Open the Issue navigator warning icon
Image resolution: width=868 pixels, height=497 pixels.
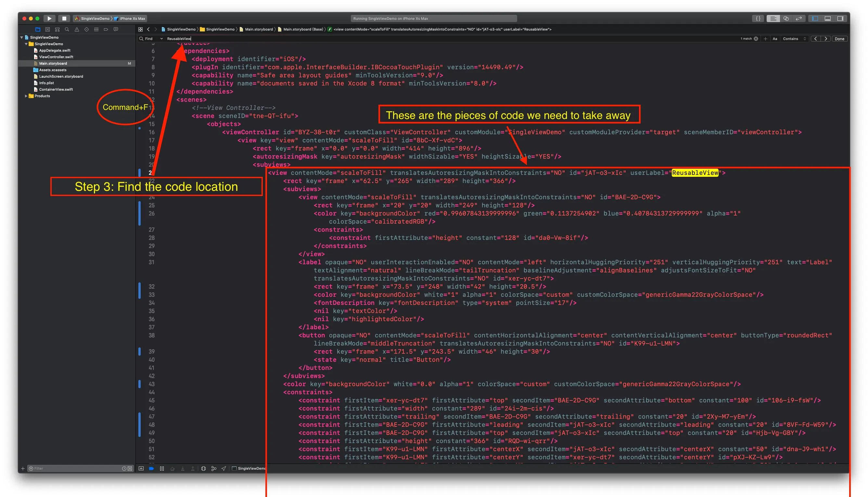77,29
